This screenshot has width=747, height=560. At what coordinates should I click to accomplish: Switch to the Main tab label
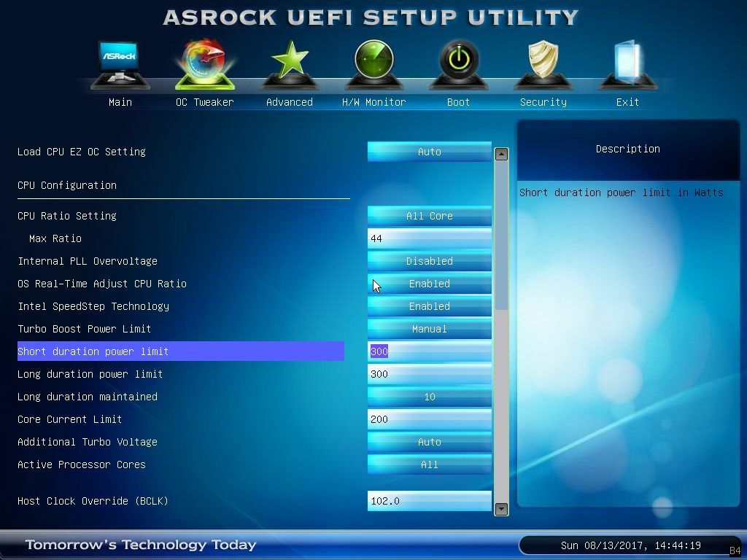coord(120,102)
